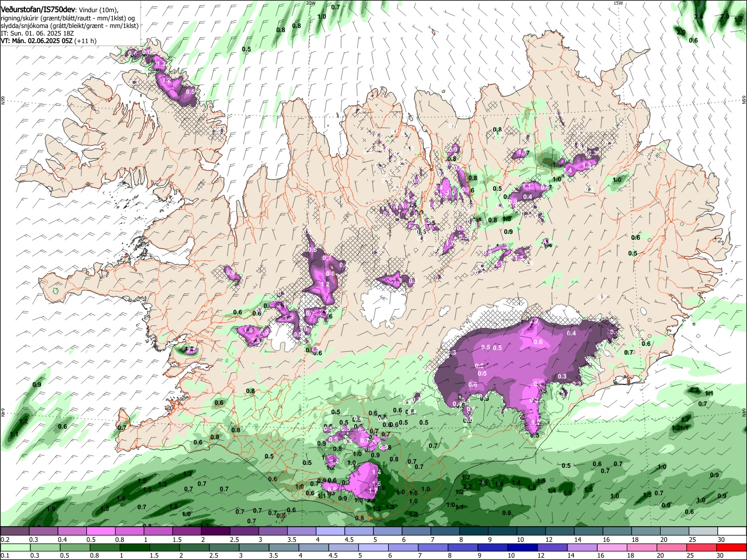Click the 'slydda/snjókoma (grátt/bleikt/grænt - mm/1klst)' line

tap(69, 26)
